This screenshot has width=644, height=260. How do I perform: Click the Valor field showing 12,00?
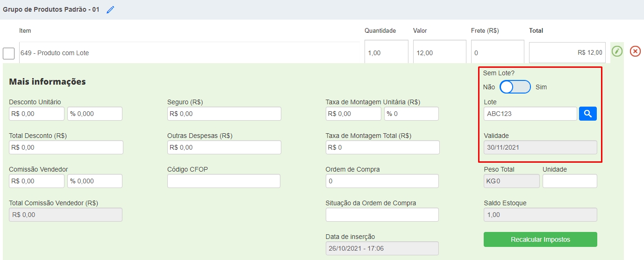(439, 52)
